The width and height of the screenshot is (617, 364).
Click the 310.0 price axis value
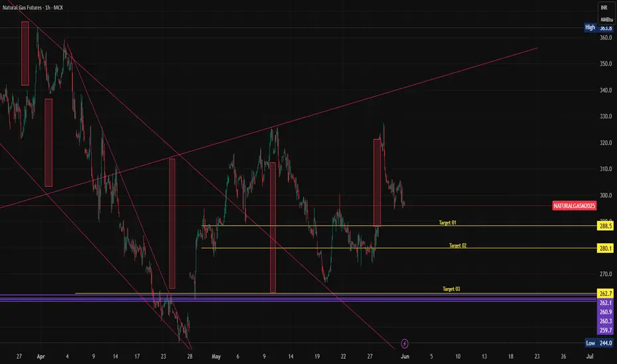[606, 169]
